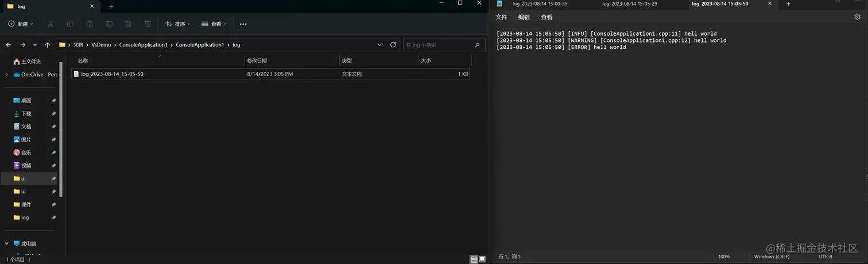Switch Explorer to large thumbnails view in status bar

(x=482, y=259)
